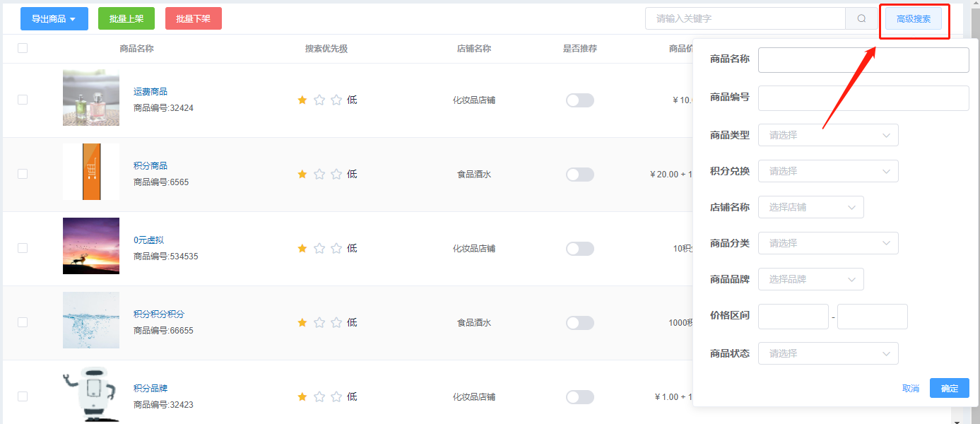The image size is (980, 424).
Task: Click third star in 积分品牌 row
Action: pos(336,397)
